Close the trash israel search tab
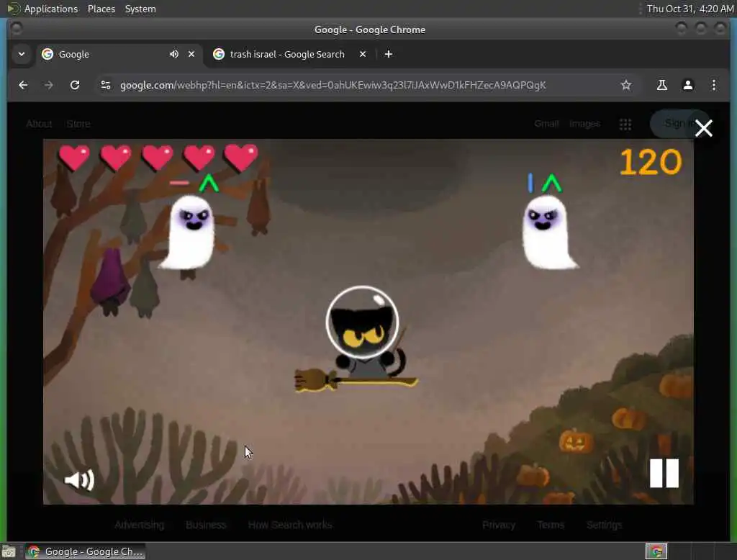Viewport: 737px width, 560px height. (363, 54)
